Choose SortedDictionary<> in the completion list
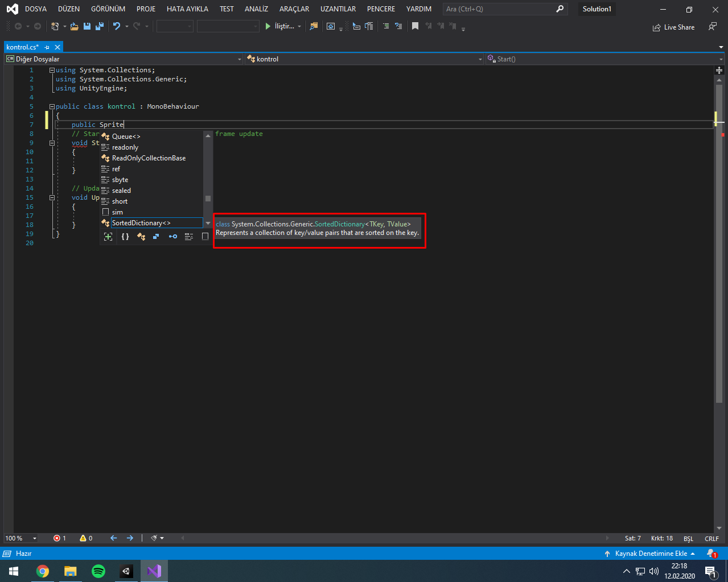Image resolution: width=728 pixels, height=582 pixels. [x=151, y=223]
